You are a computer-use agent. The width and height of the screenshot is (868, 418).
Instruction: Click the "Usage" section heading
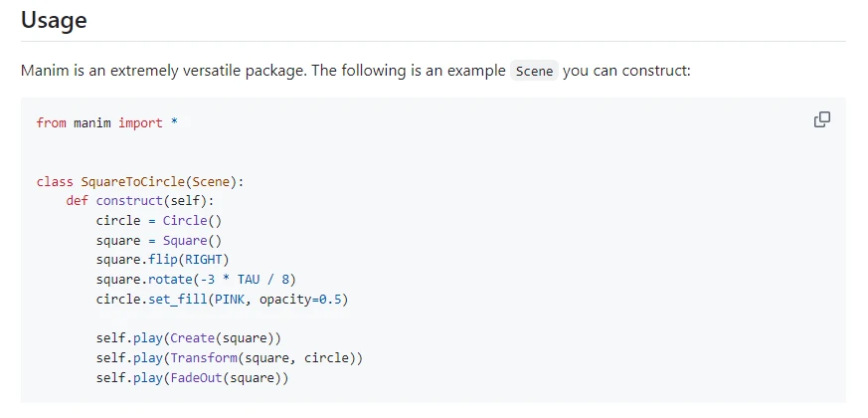(53, 19)
